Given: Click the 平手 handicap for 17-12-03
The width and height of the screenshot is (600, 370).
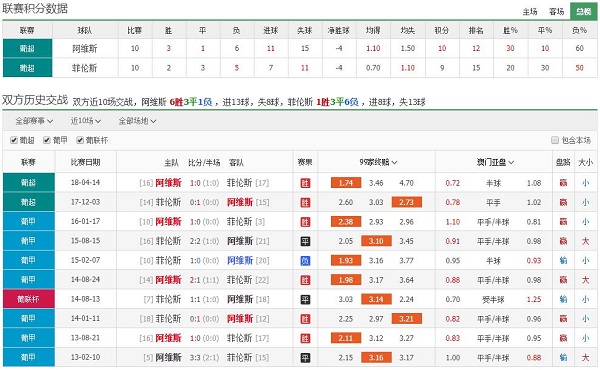Looking at the screenshot, I should (493, 203).
